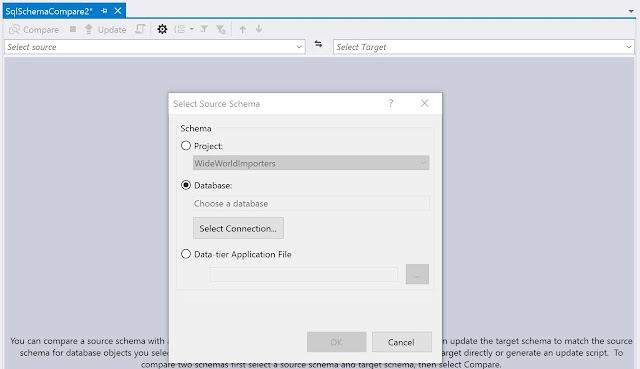This screenshot has width=640, height=369.
Task: Click the down arrow next difference icon
Action: (259, 29)
